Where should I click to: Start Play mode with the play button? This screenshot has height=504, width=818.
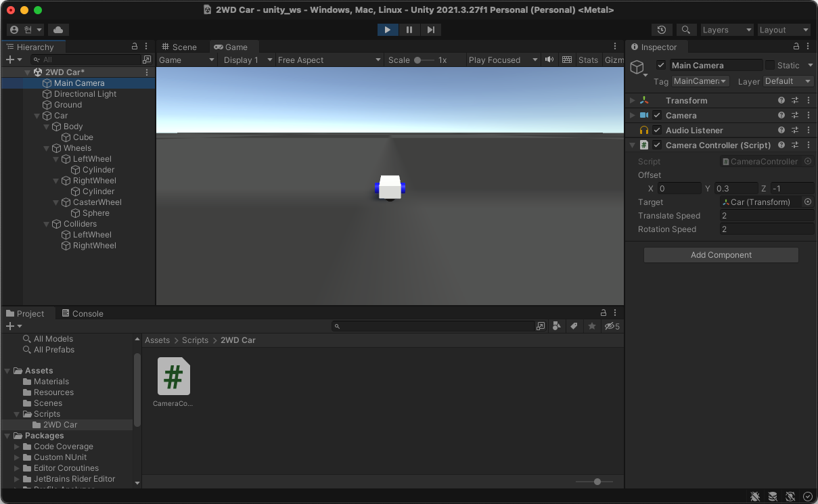pos(388,30)
